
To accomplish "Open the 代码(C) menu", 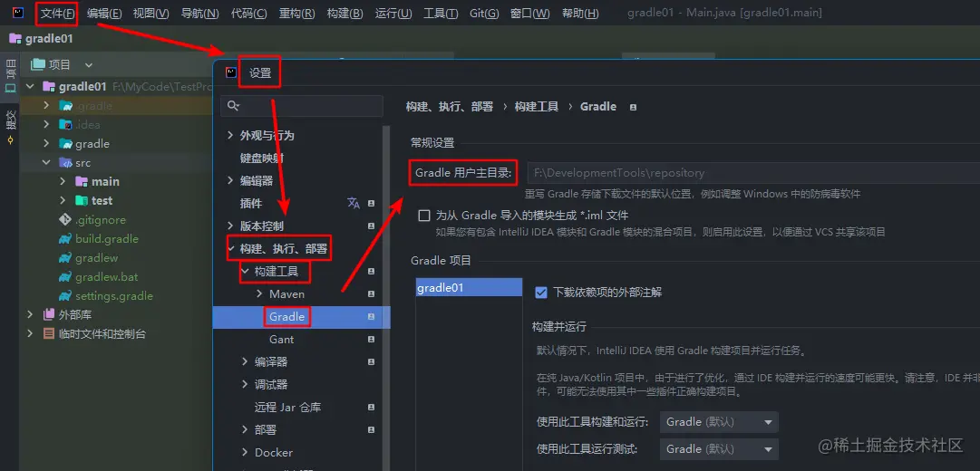I will click(x=248, y=13).
